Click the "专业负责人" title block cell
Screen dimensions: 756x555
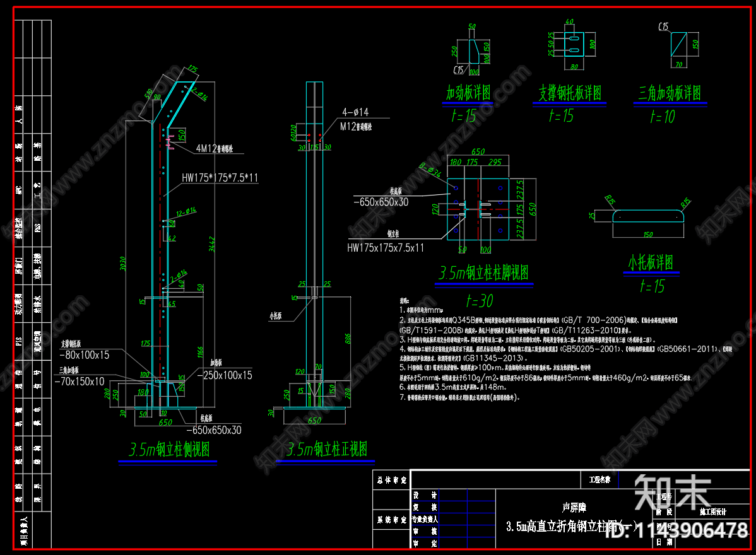tap(425, 519)
